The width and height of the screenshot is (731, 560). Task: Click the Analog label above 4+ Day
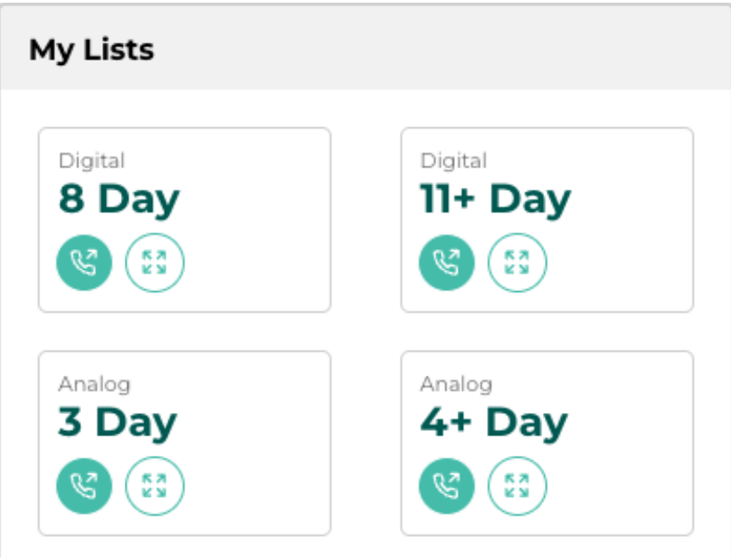(456, 385)
